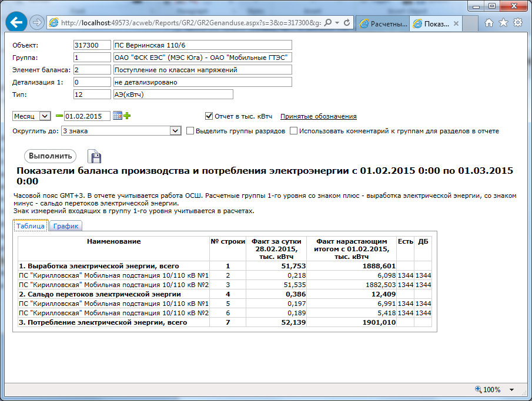The image size is (532, 401).
Task: Select the Показ... browser tab
Action: pyautogui.click(x=436, y=23)
